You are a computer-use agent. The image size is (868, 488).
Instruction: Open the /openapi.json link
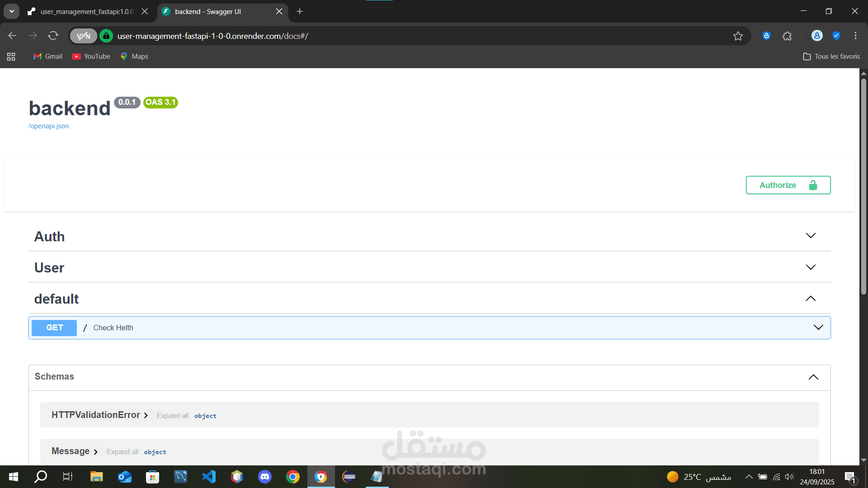(x=49, y=126)
